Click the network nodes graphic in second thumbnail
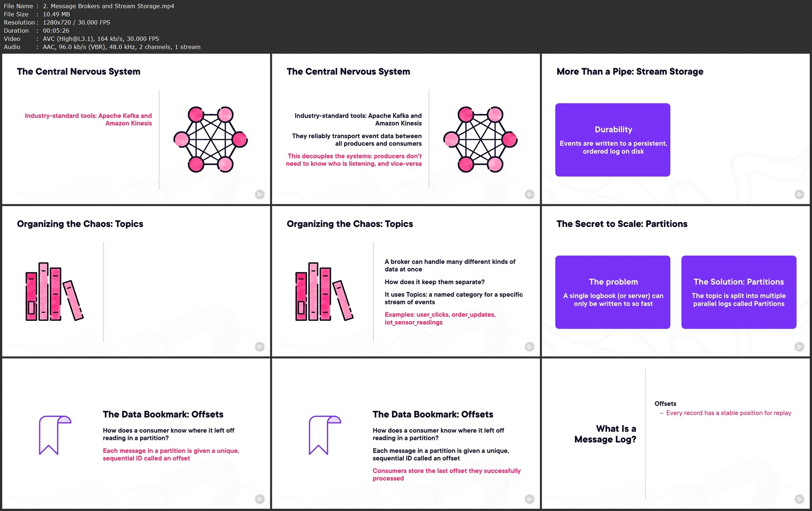Viewport: 812px width, 511px height. [480, 139]
